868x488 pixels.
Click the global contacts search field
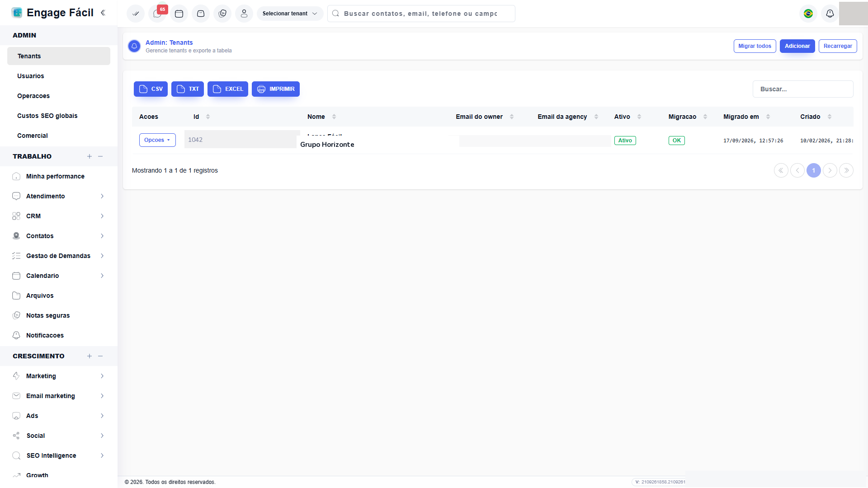[x=421, y=14]
